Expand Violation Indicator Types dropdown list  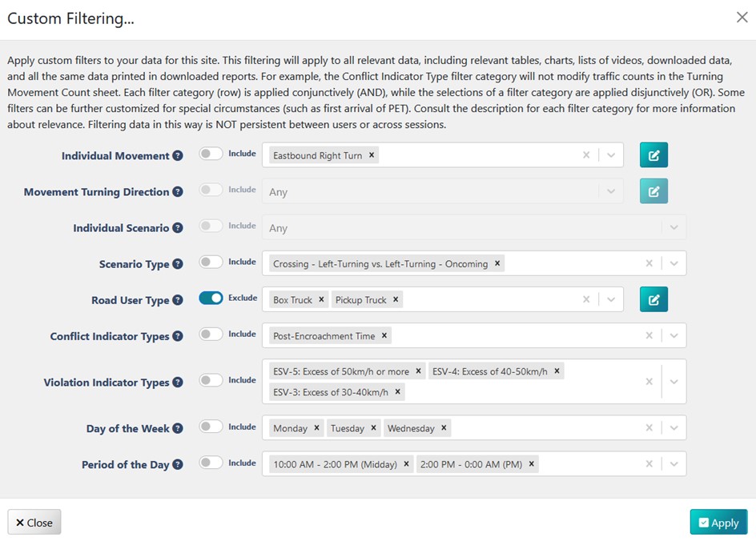[x=674, y=382]
